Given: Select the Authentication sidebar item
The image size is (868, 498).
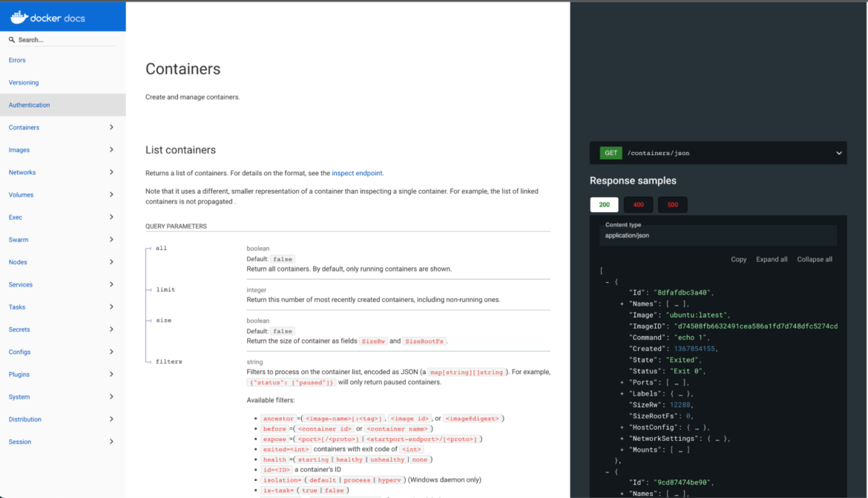Looking at the screenshot, I should coord(29,105).
